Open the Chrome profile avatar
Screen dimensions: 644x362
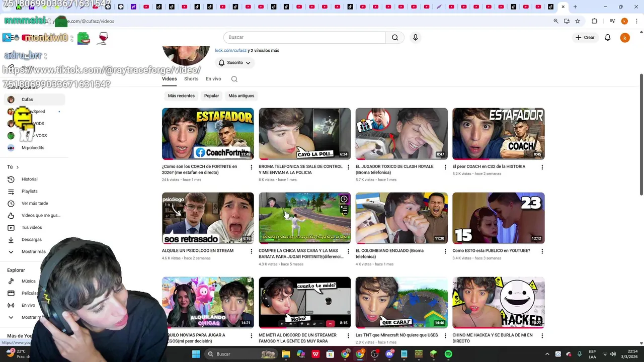click(624, 21)
